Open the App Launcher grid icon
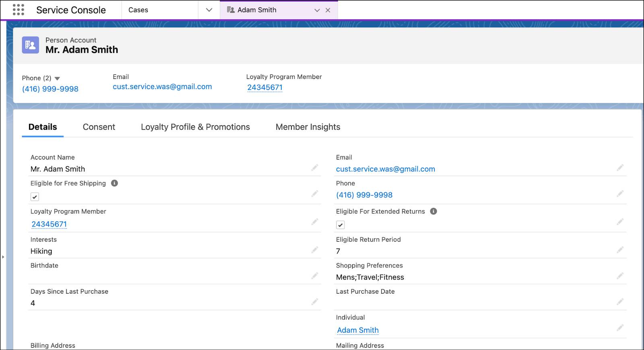The image size is (644, 350). pos(19,10)
